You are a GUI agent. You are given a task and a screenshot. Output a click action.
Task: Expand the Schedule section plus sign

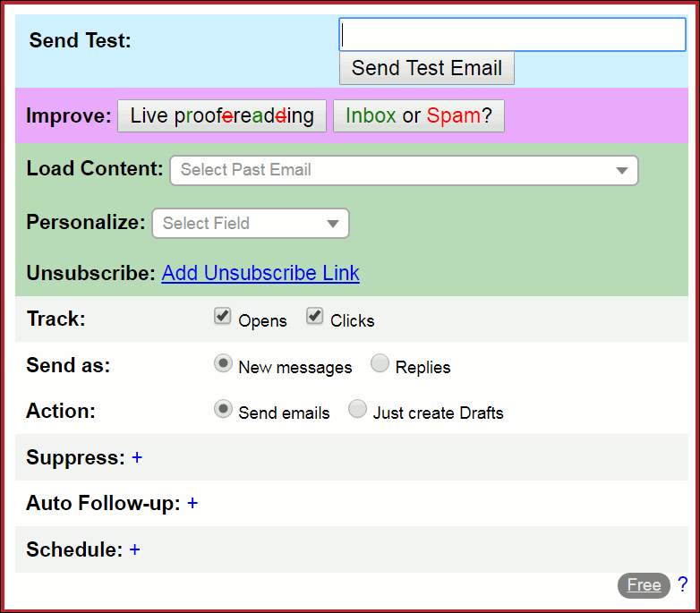(135, 549)
